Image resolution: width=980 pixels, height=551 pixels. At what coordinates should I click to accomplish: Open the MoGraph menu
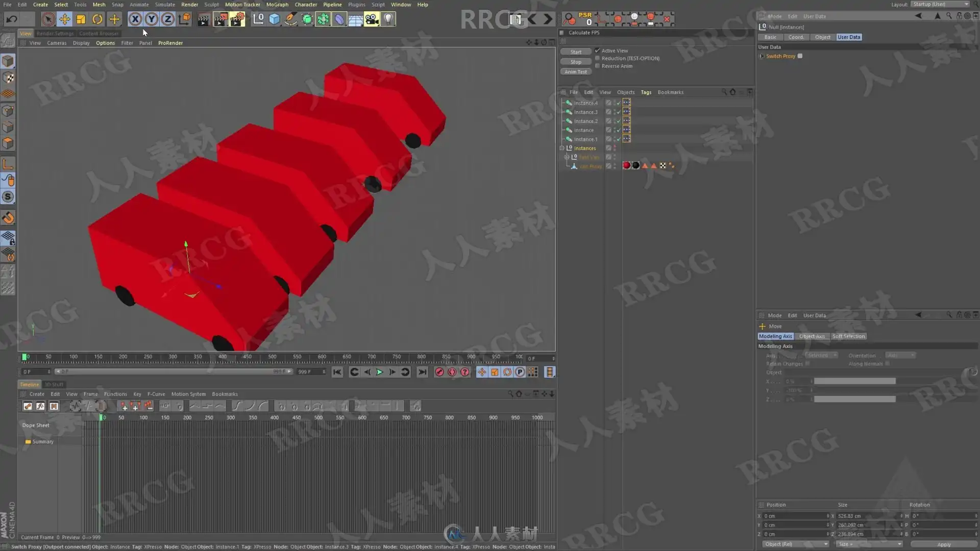tap(277, 5)
